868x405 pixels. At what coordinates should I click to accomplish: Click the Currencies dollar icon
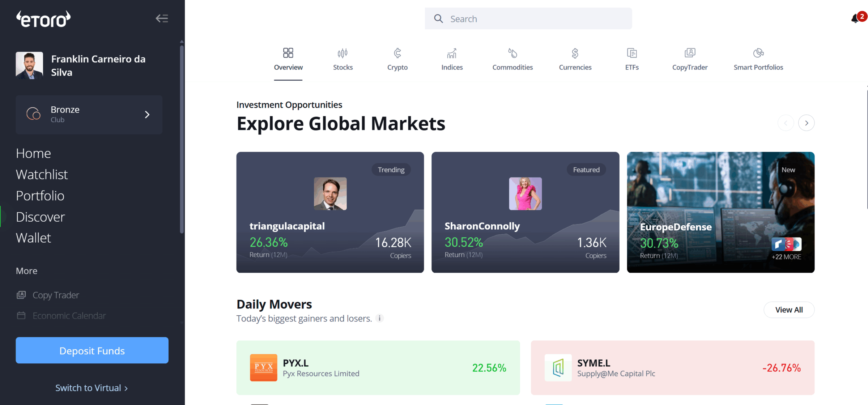click(575, 53)
